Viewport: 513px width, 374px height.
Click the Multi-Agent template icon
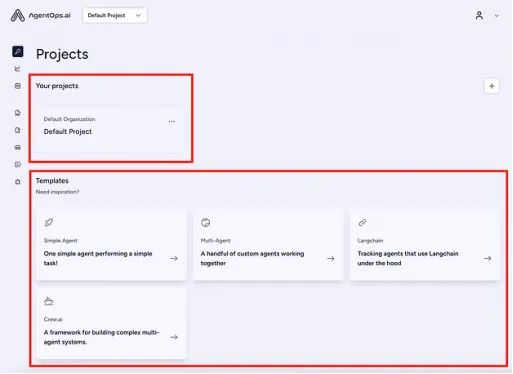[206, 222]
